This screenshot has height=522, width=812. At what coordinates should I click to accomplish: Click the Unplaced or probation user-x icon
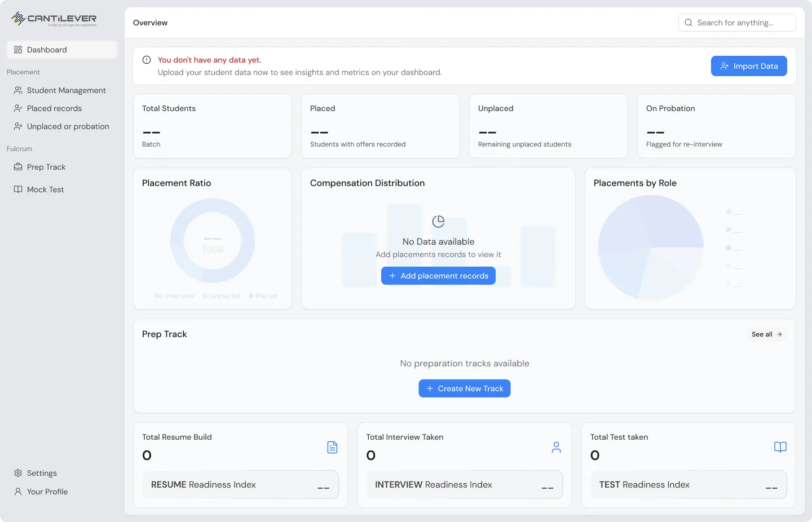[18, 126]
